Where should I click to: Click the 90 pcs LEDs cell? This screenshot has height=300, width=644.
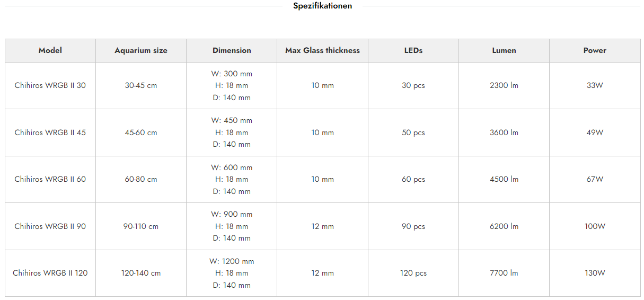pos(413,226)
